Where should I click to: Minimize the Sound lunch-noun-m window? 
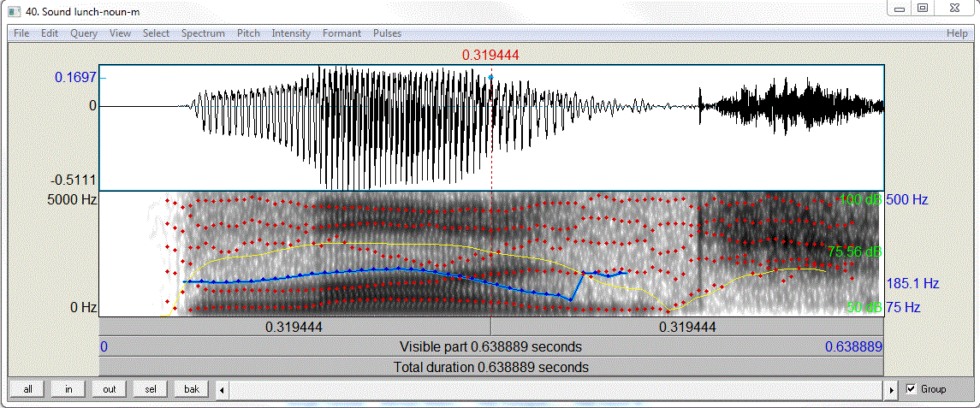tap(900, 8)
